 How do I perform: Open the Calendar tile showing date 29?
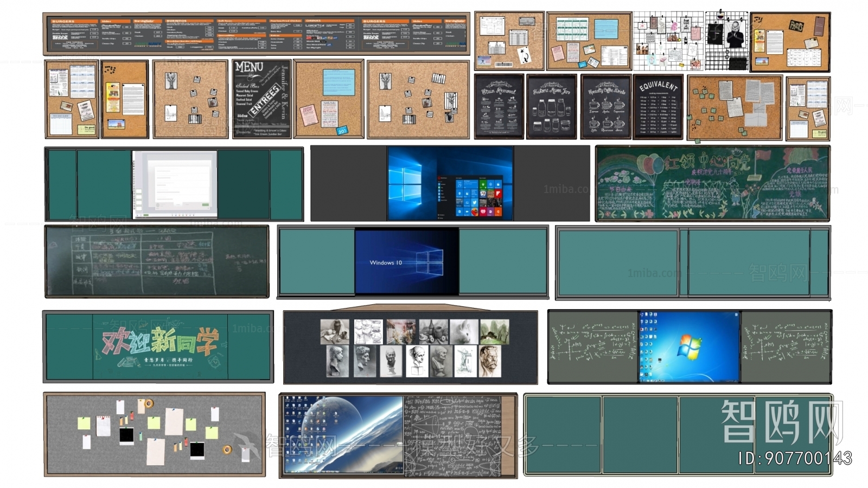click(x=459, y=184)
